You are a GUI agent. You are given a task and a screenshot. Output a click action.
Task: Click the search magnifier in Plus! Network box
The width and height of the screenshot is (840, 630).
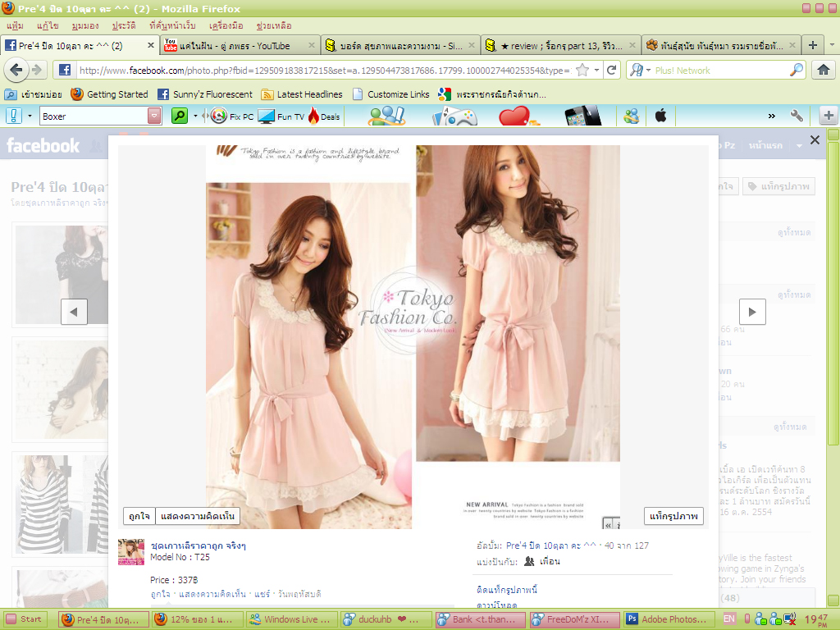tap(797, 70)
